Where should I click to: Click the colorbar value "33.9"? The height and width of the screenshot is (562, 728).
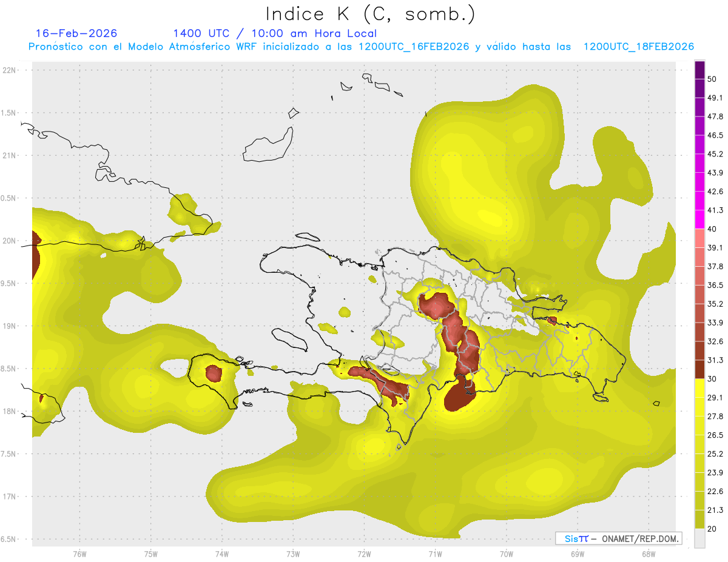(715, 323)
